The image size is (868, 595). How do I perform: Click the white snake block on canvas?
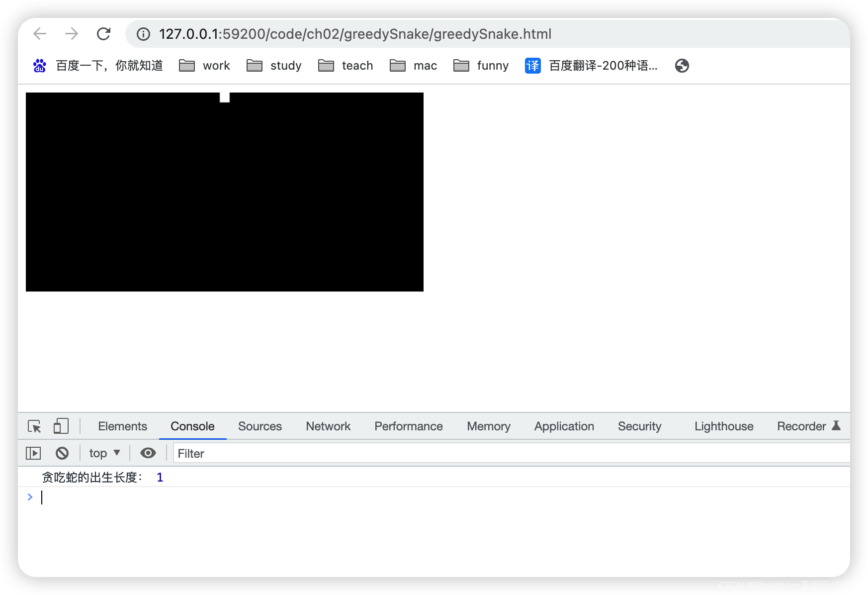coord(225,98)
